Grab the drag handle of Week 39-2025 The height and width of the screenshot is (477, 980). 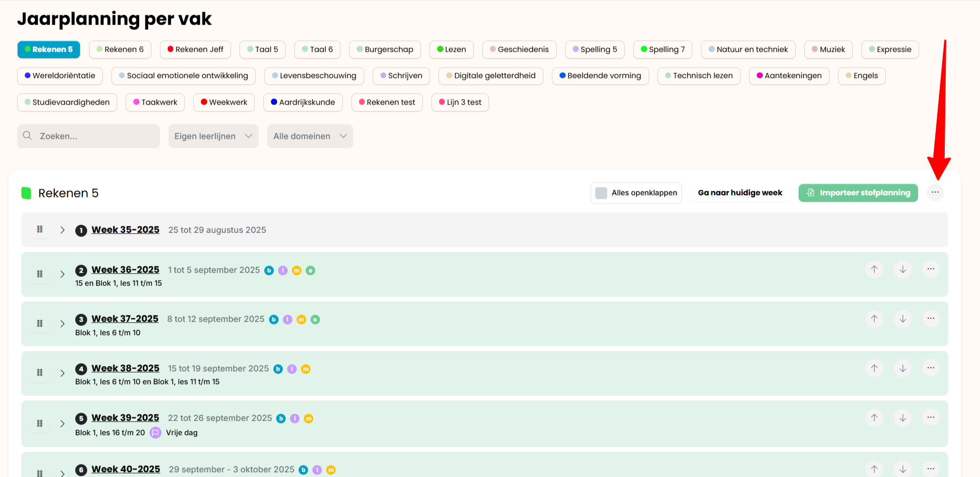[x=40, y=424]
